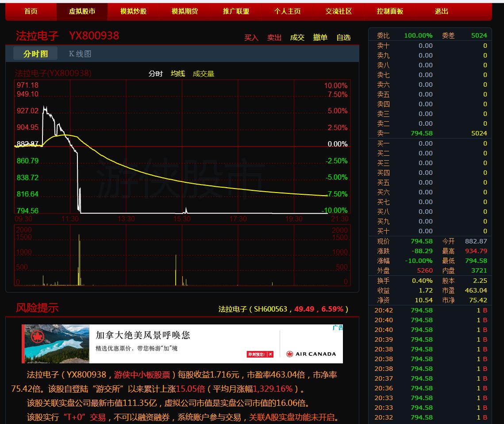
Task: Toggle the 均线 average line legend
Action: (x=178, y=74)
